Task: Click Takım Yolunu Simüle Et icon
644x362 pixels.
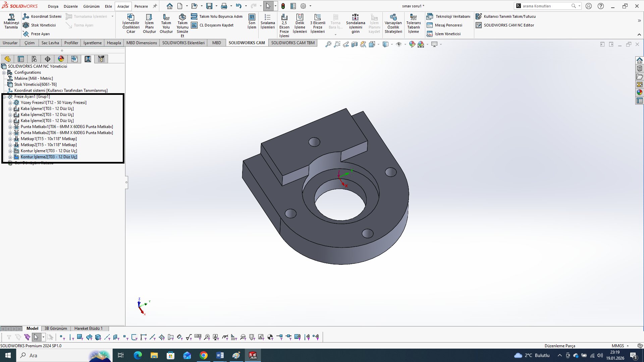Action: [x=182, y=17]
